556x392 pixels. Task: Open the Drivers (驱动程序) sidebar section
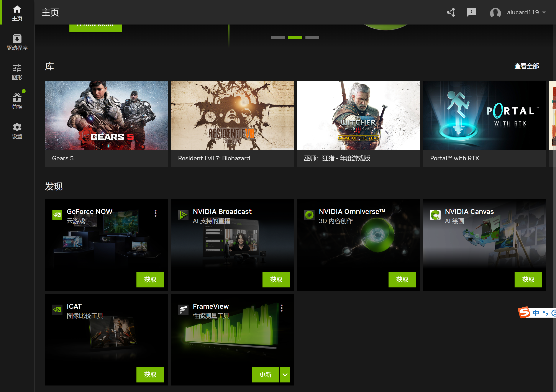pyautogui.click(x=17, y=42)
